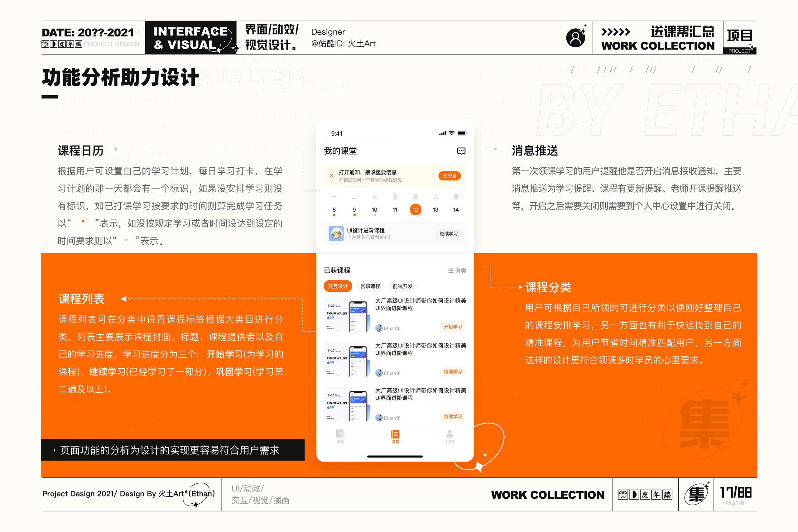Click the 课程日历 heading
This screenshot has height=532, width=798.
pos(80,151)
